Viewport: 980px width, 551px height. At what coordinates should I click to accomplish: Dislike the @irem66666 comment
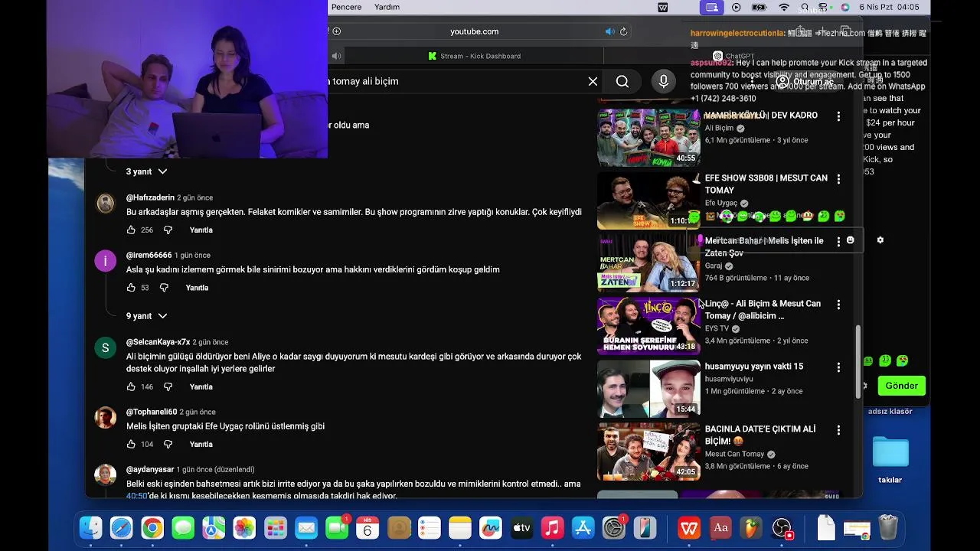pos(164,288)
